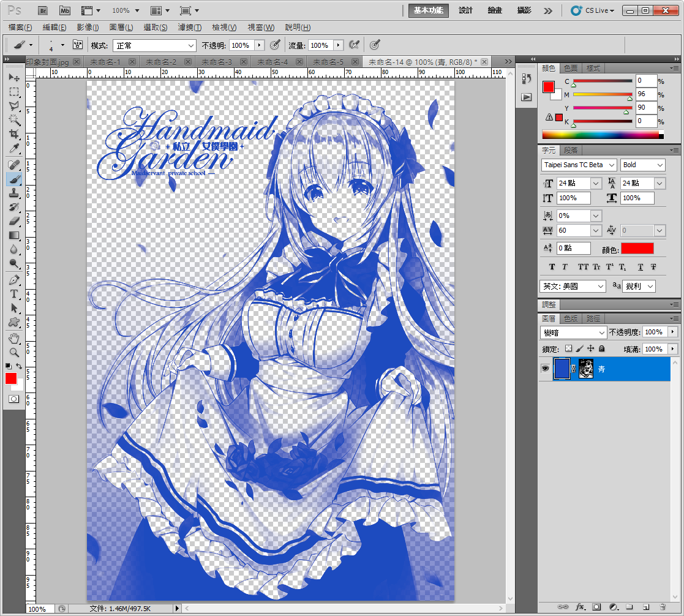
Task: Open Taipei Sans TC Beta font dropdown
Action: click(579, 165)
